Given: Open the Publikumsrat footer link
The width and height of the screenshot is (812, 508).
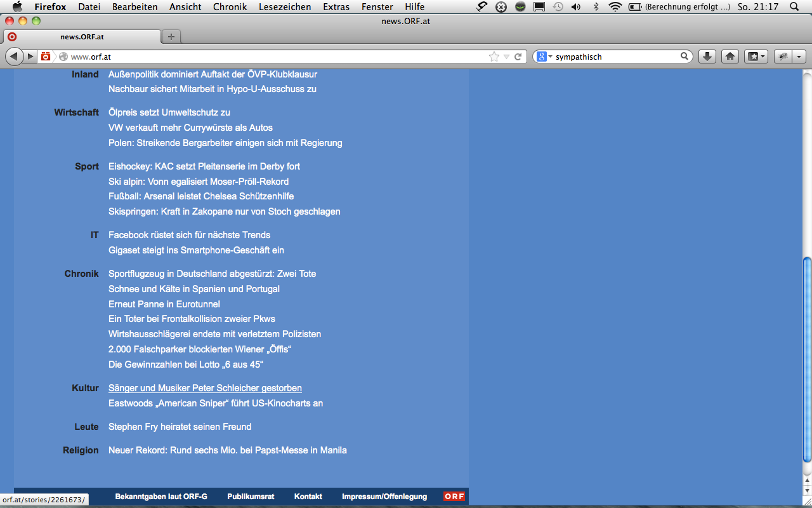Looking at the screenshot, I should [x=251, y=497].
